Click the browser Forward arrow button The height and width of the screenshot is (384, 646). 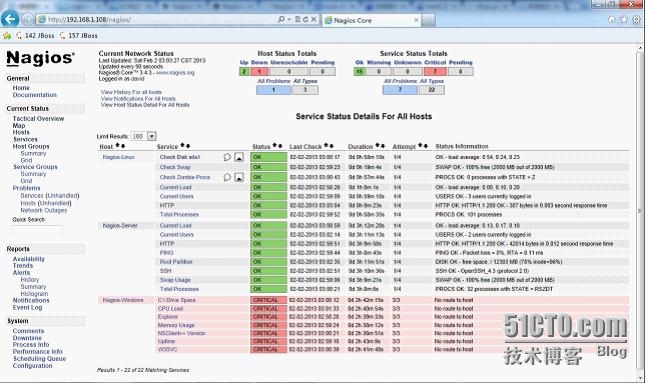click(27, 19)
